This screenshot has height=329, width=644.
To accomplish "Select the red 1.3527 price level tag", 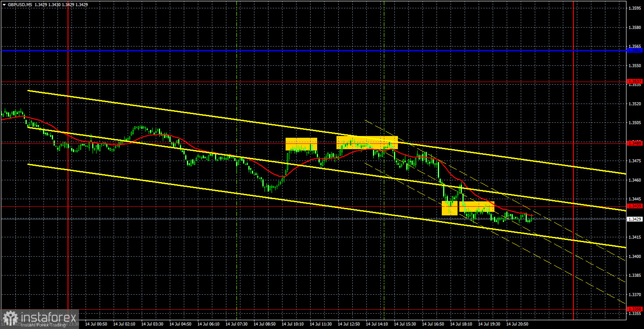I will [x=635, y=82].
